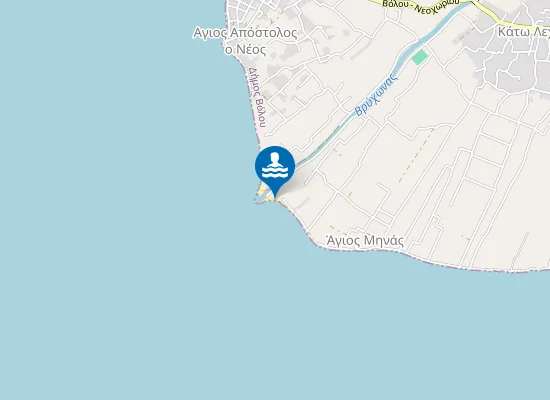Click the dashed yellow footpath in the fields
Screen dimensions: 550x400
click(x=416, y=156)
